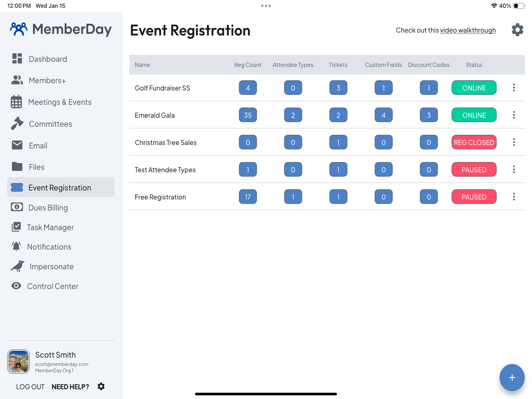532x399 pixels.
Task: Toggle ONLINE status for Emerald Gala
Action: (474, 115)
